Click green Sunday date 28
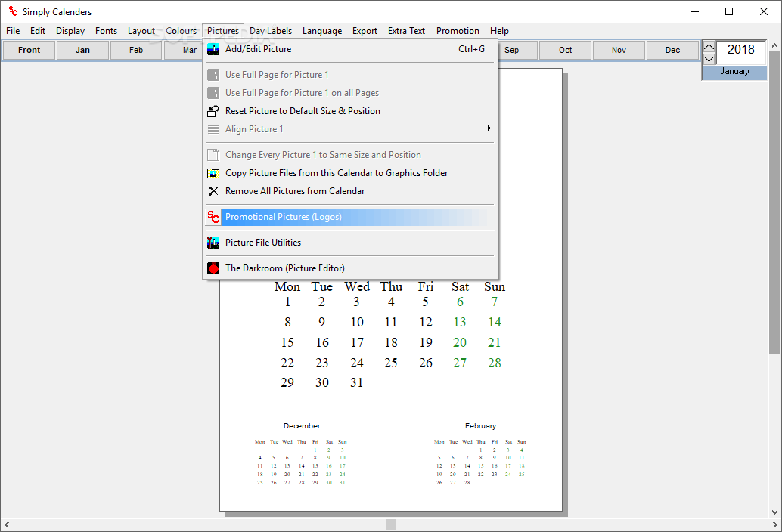The image size is (782, 532). pyautogui.click(x=495, y=363)
